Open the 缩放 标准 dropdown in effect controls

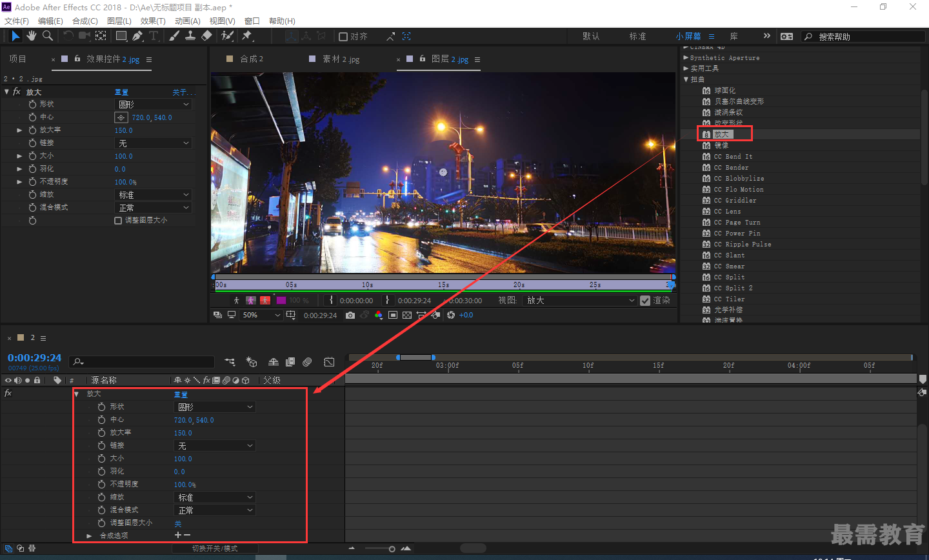pos(154,195)
